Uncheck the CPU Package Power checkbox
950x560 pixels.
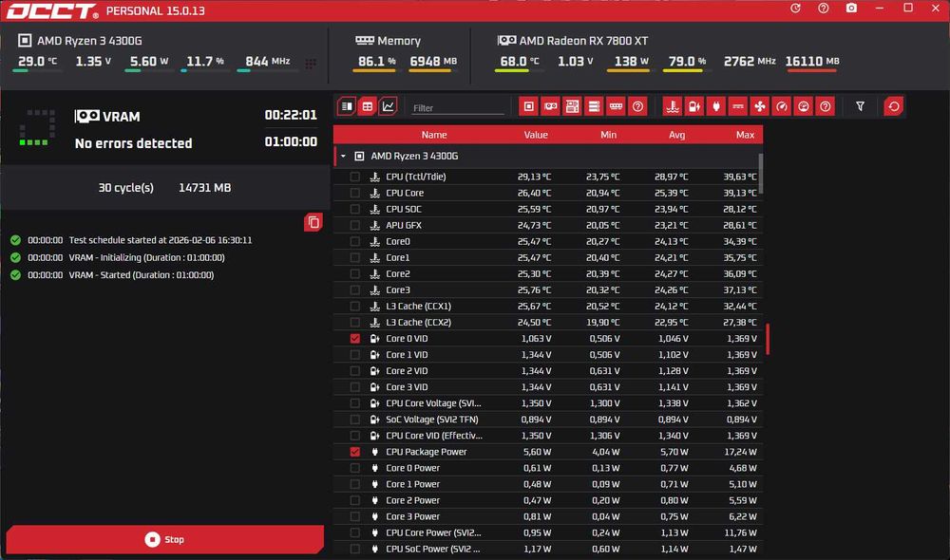(355, 452)
